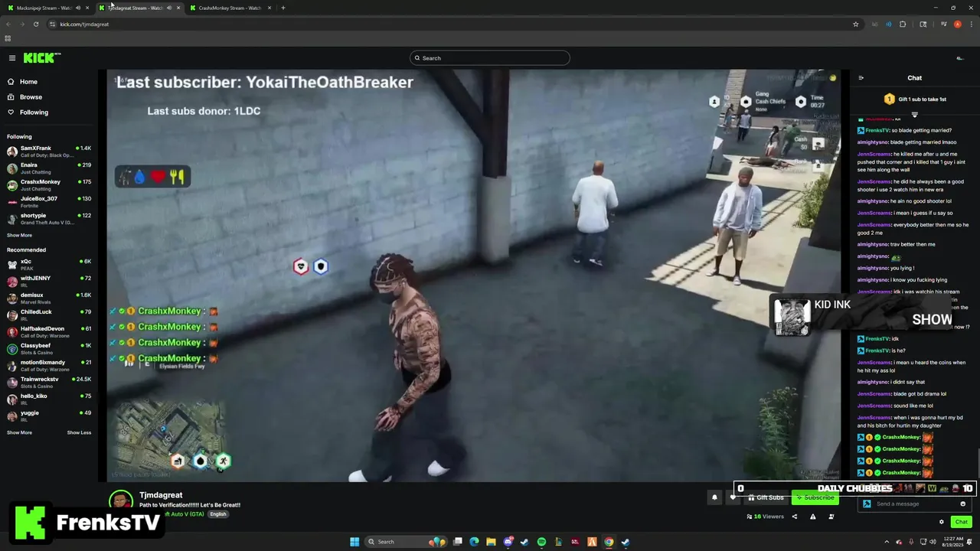Click the share stream icon
Viewport: 980px width, 551px height.
[794, 517]
